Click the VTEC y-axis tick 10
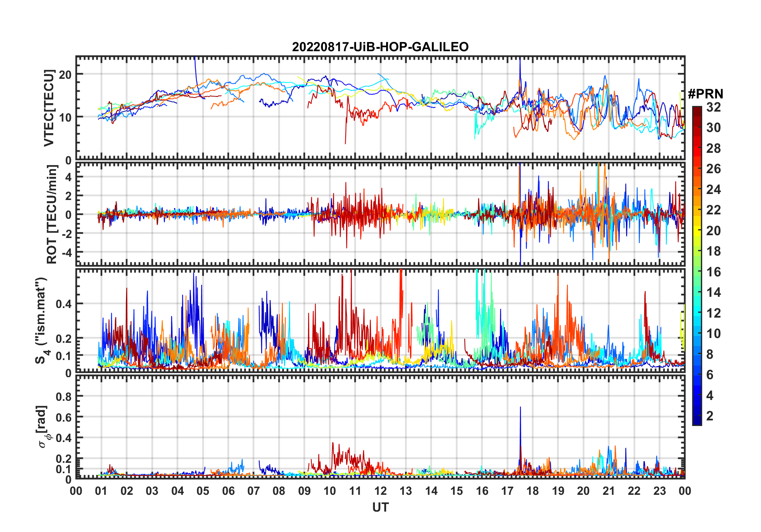The image size is (761, 532). (65, 117)
